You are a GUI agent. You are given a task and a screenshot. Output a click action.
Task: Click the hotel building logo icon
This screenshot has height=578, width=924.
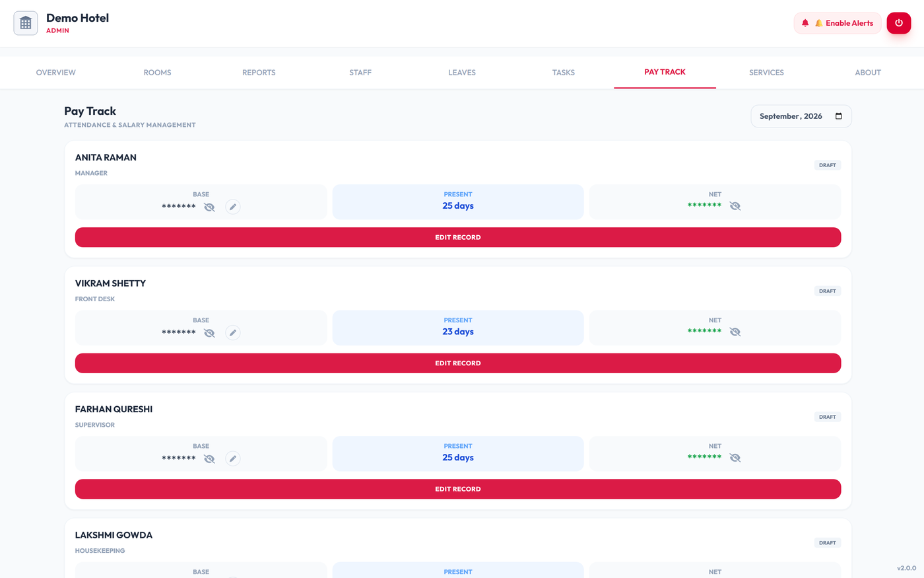[x=26, y=23]
